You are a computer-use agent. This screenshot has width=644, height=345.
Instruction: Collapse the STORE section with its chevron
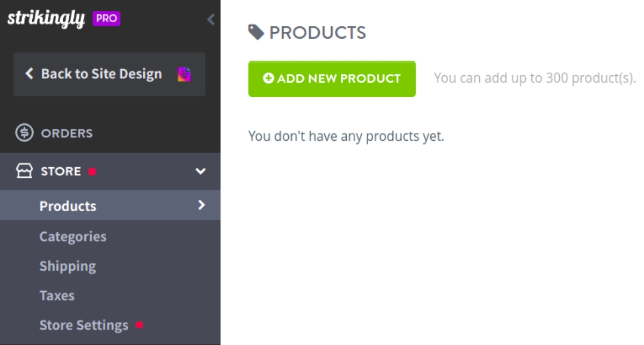(x=201, y=171)
